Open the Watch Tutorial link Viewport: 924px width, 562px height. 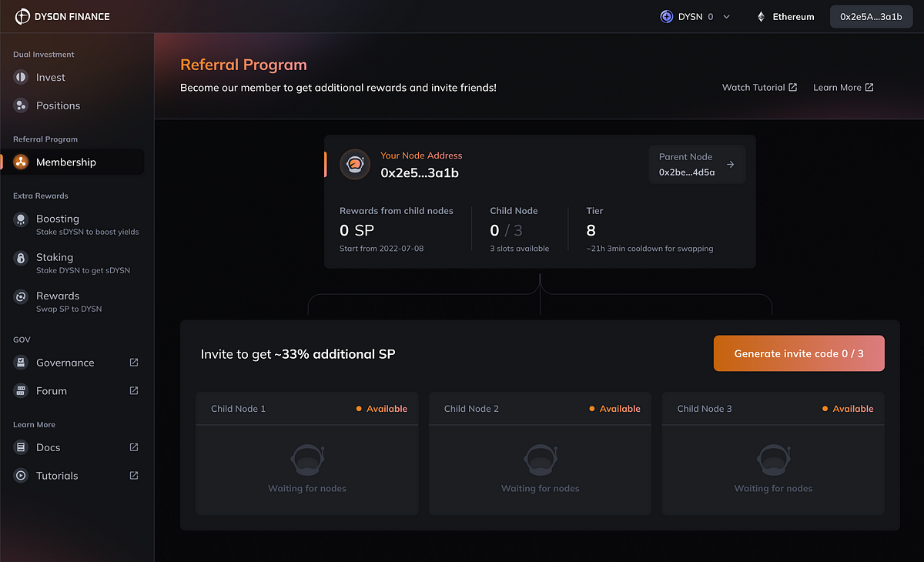click(759, 87)
